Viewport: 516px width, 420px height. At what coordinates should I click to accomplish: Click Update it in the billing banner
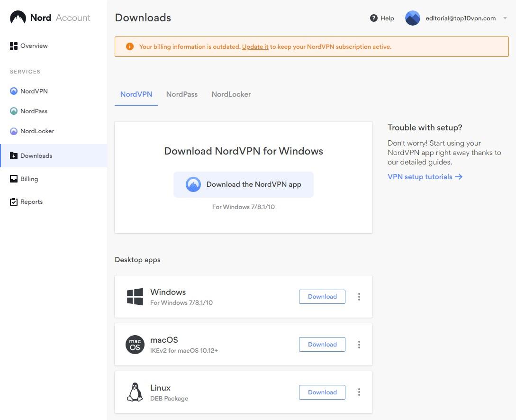point(255,46)
